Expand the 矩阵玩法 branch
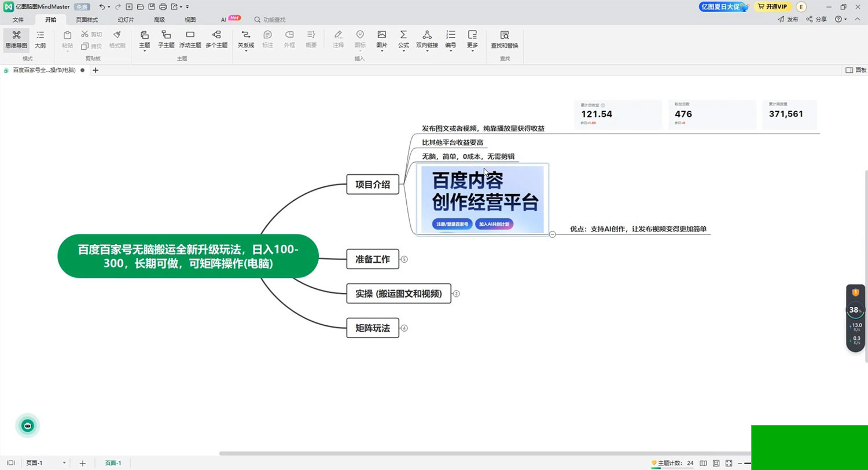Image resolution: width=868 pixels, height=470 pixels. coord(404,328)
